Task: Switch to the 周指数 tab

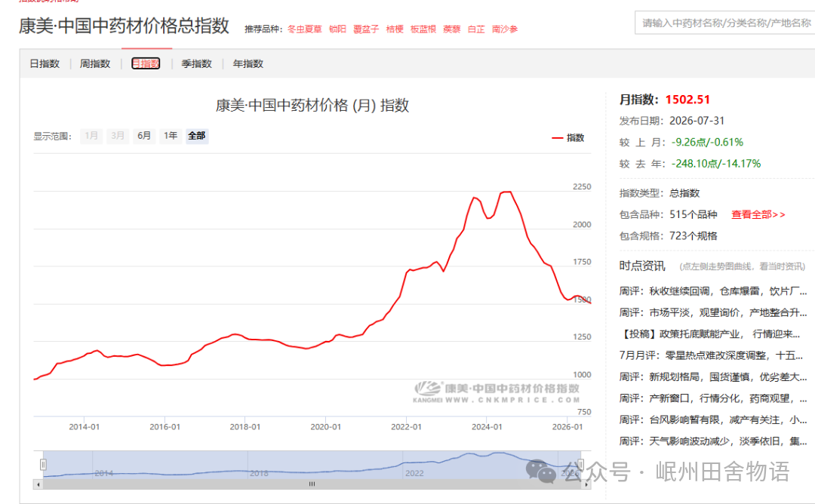Action: pyautogui.click(x=95, y=64)
